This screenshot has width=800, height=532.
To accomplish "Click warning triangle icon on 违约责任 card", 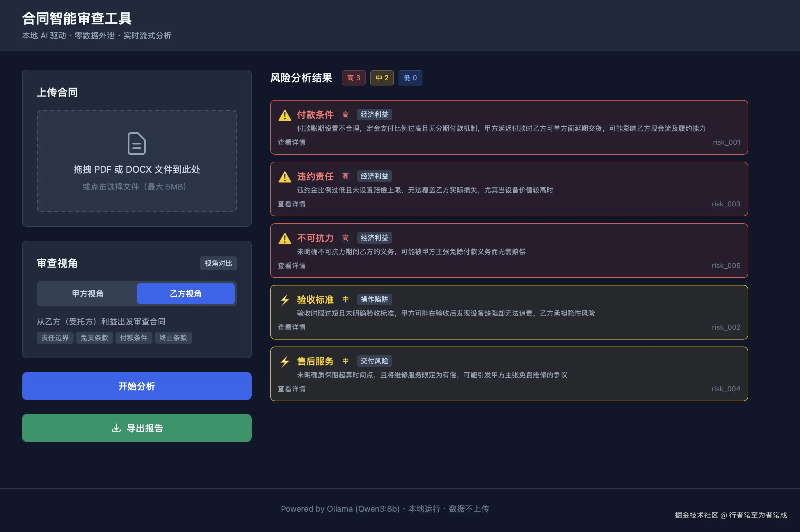I will tap(285, 177).
